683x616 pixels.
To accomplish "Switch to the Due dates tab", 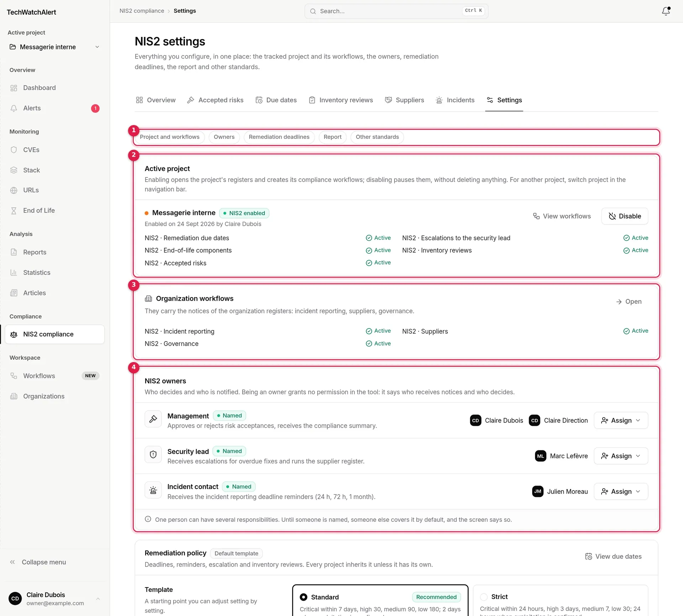I will pyautogui.click(x=276, y=100).
